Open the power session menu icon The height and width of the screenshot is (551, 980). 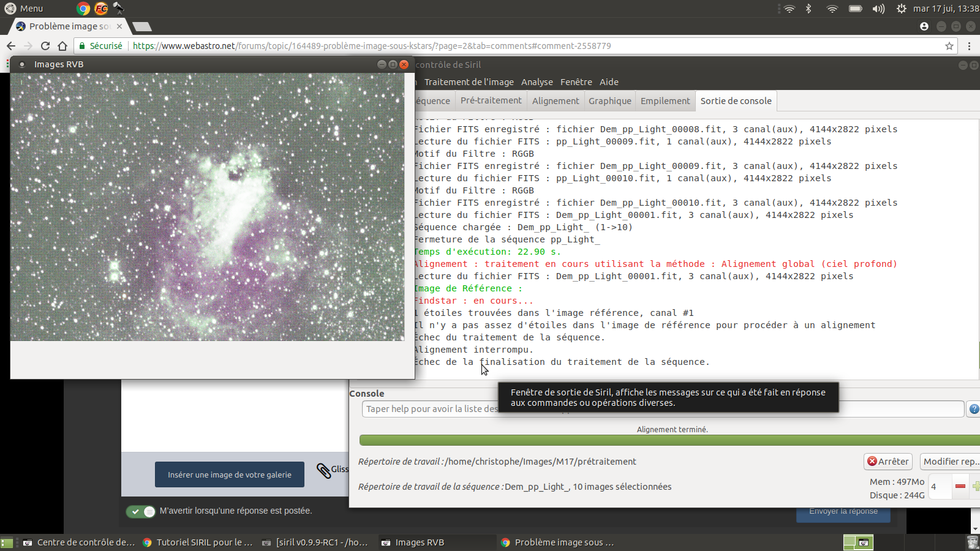click(x=902, y=9)
